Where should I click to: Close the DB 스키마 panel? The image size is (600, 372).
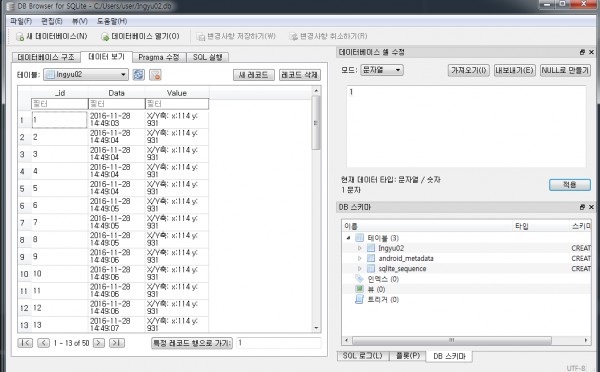pyautogui.click(x=591, y=207)
